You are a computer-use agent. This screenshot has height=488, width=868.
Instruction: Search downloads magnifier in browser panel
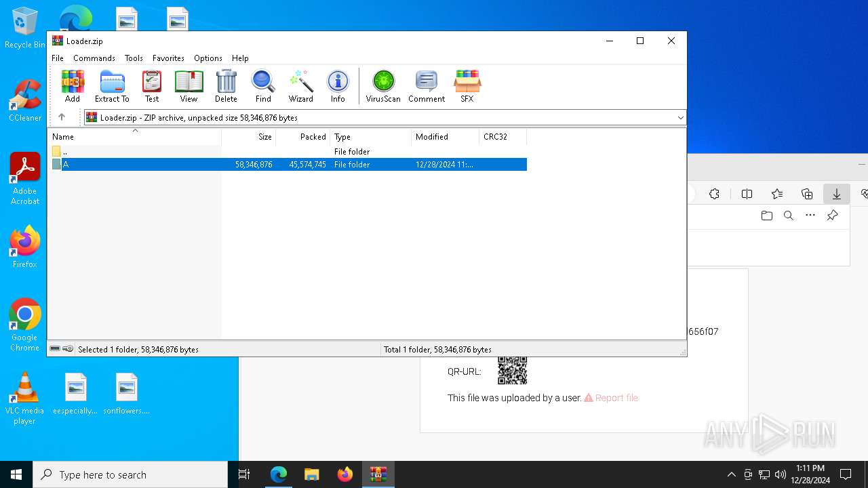point(788,216)
